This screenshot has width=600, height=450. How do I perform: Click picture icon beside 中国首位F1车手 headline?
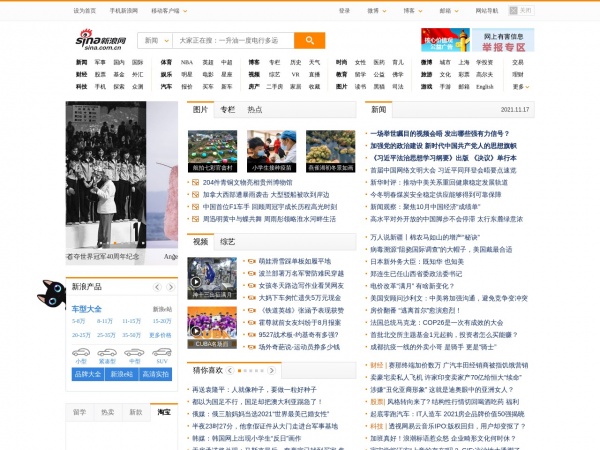[x=195, y=207]
